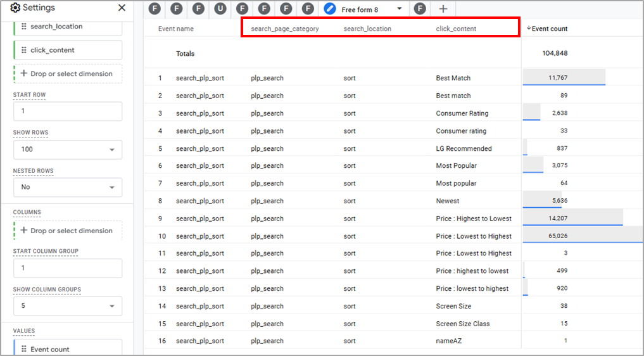Click the Start Row input field
644x356 pixels.
click(x=68, y=111)
